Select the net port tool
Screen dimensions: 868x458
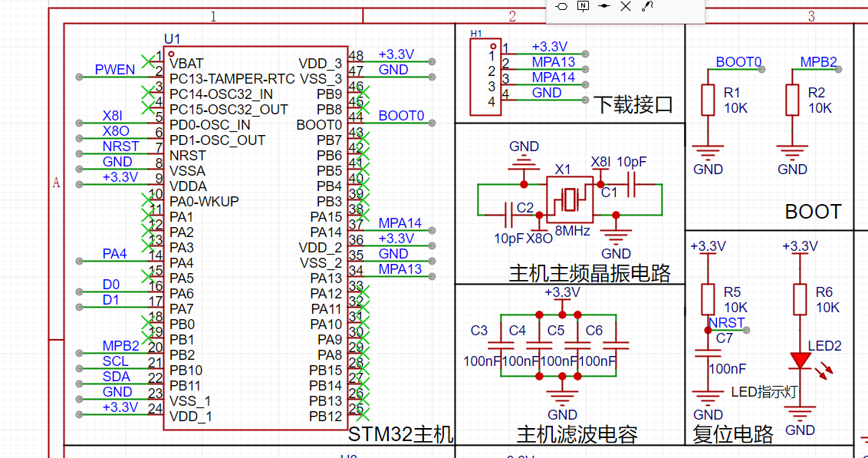coord(561,6)
